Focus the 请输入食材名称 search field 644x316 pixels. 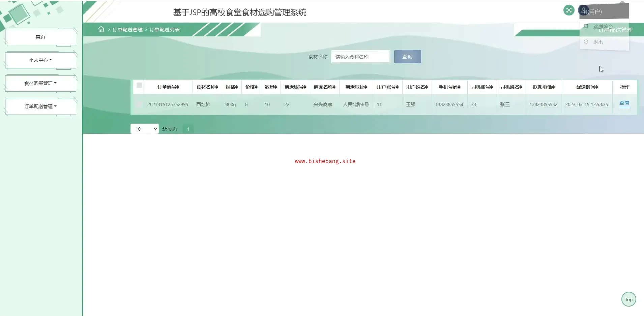coord(360,57)
